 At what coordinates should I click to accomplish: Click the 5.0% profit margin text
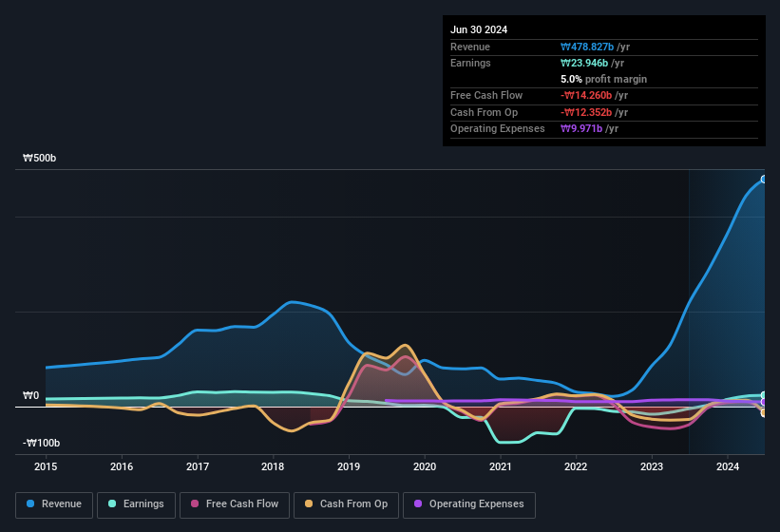(x=603, y=79)
